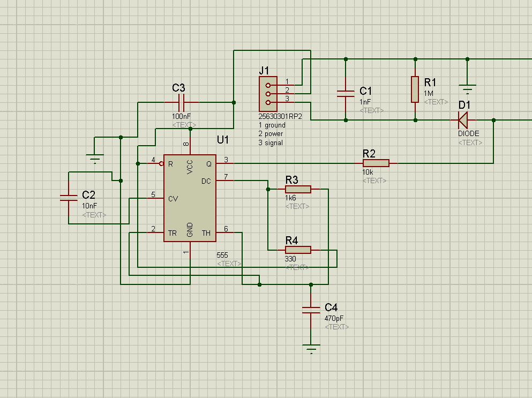532x398 pixels.
Task: Click the <TEXT> placeholder under R2
Action: [x=375, y=181]
